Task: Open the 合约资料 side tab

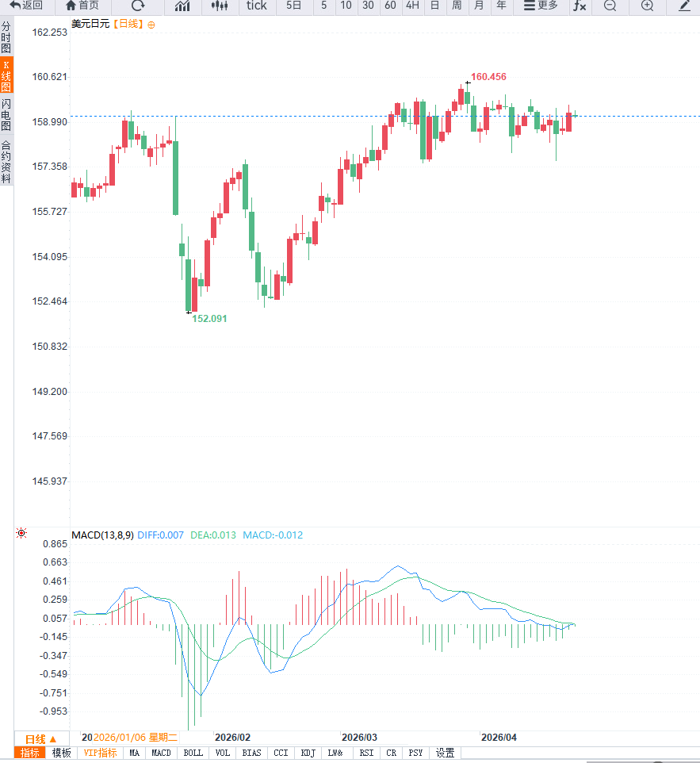Action: [6, 162]
